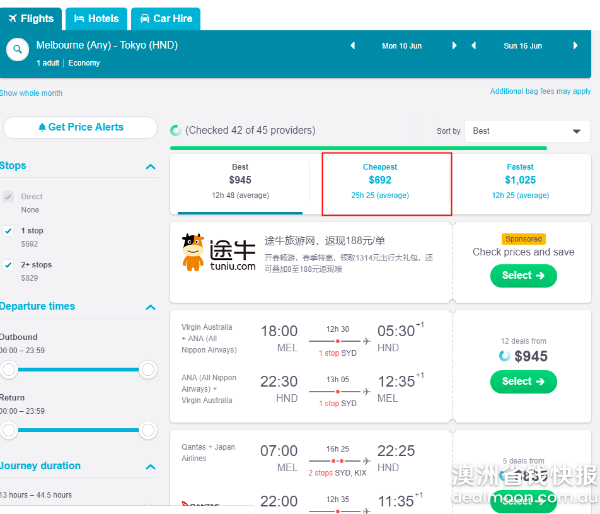Image resolution: width=600 pixels, height=514 pixels.
Task: Click the Outbound slider right handle
Action: [148, 370]
